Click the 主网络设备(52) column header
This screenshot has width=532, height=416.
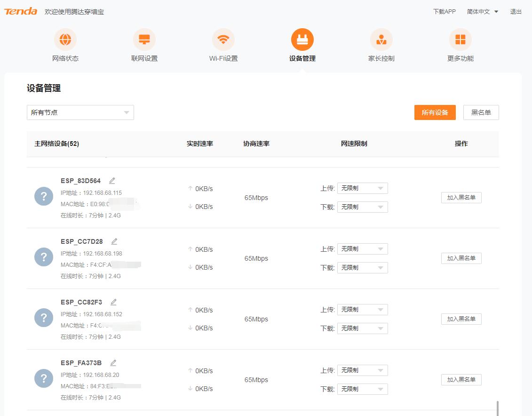[x=56, y=144]
